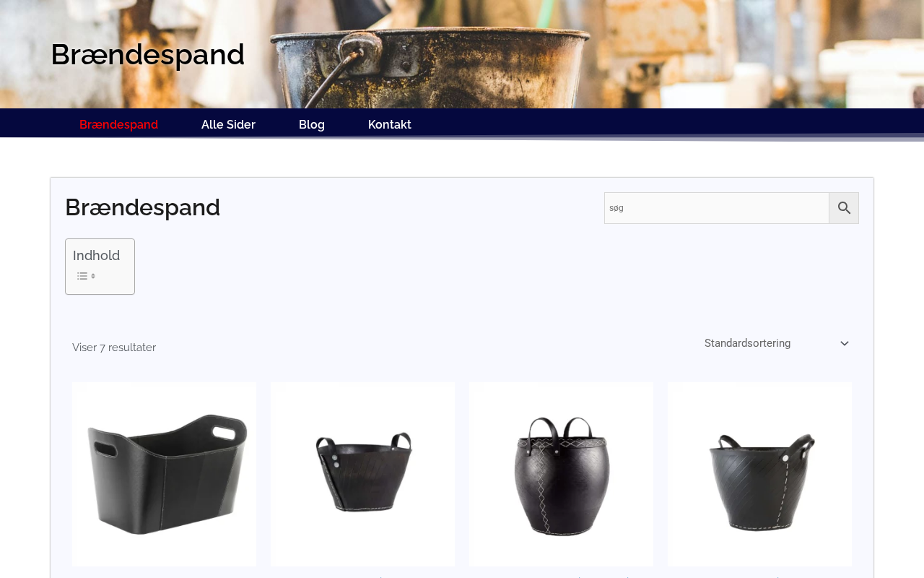The width and height of the screenshot is (924, 578).
Task: Click the Viser 7 resultater text
Action: 114,348
